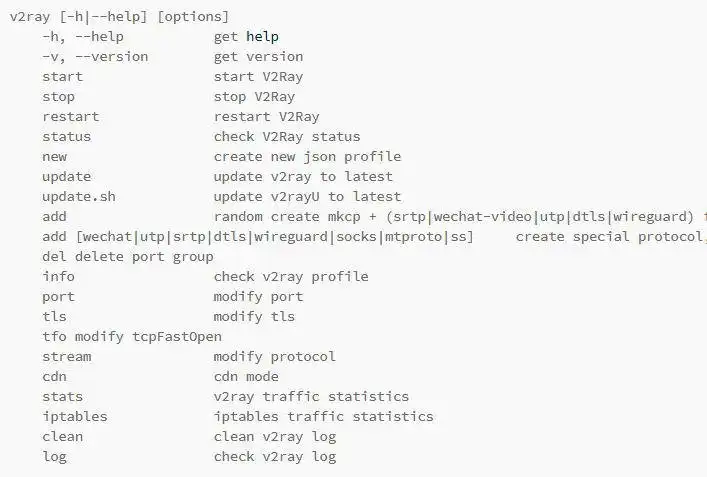707x477 pixels.
Task: Click 'del delete port group' line
Action: (x=128, y=257)
